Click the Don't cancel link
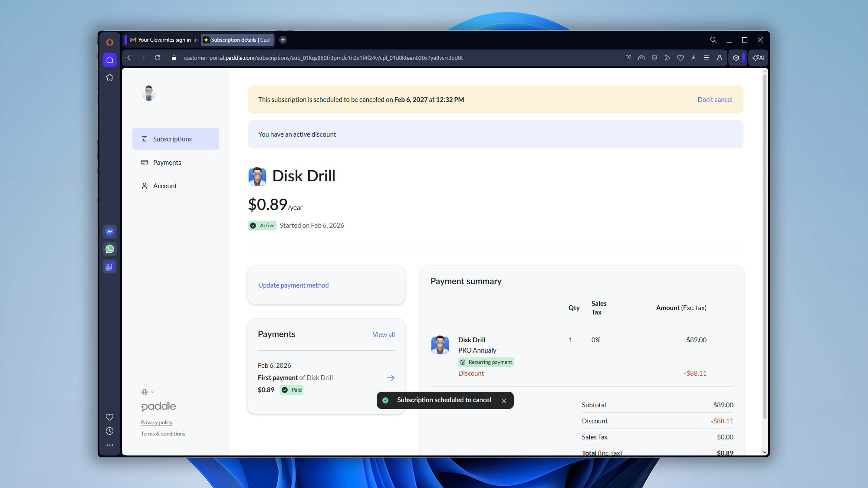 click(x=715, y=99)
